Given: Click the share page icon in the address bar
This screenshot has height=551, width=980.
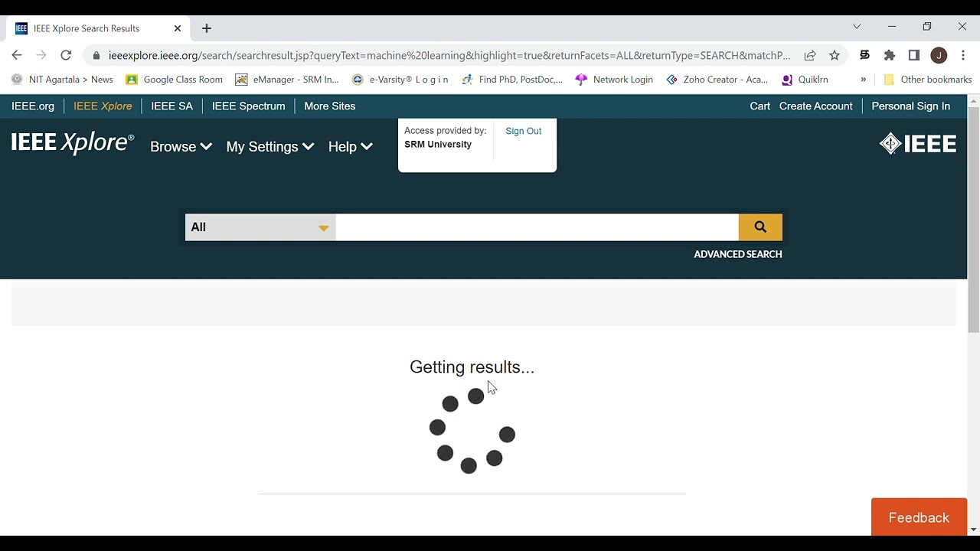Looking at the screenshot, I should [810, 55].
